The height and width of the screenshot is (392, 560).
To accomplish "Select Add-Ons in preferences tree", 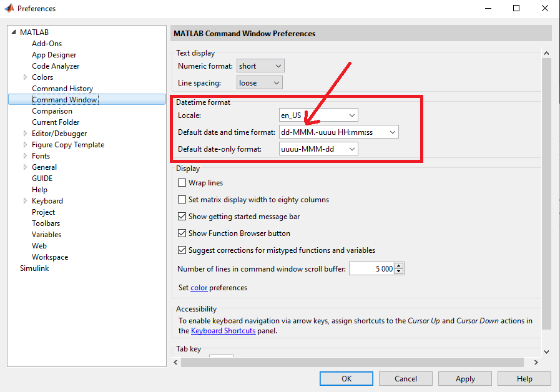I will pos(47,44).
